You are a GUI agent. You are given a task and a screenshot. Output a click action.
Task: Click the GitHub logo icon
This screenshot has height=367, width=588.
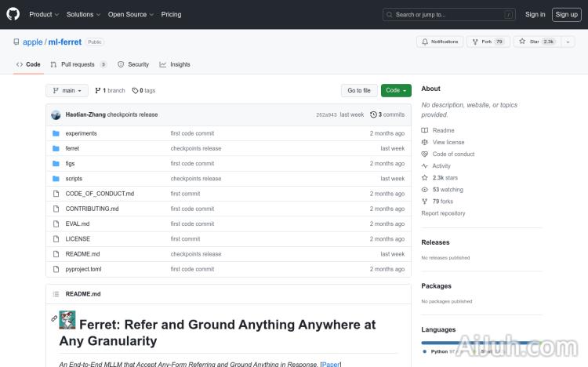tap(13, 14)
